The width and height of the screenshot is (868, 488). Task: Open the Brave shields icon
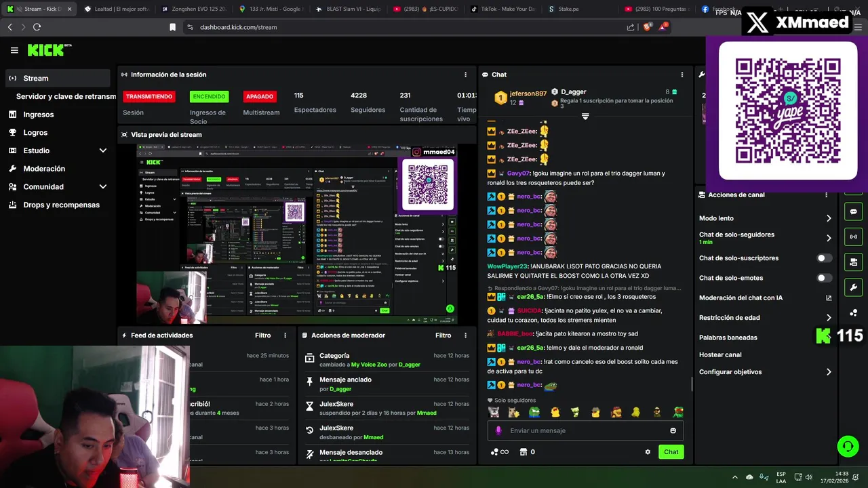(647, 27)
